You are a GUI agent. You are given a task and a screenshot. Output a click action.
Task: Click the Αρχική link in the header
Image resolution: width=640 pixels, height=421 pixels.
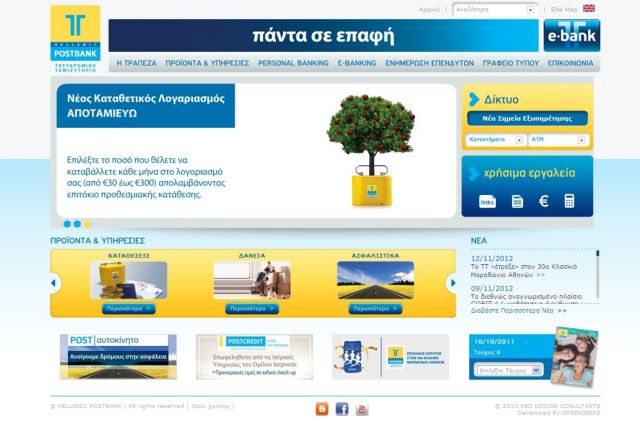[x=429, y=9]
